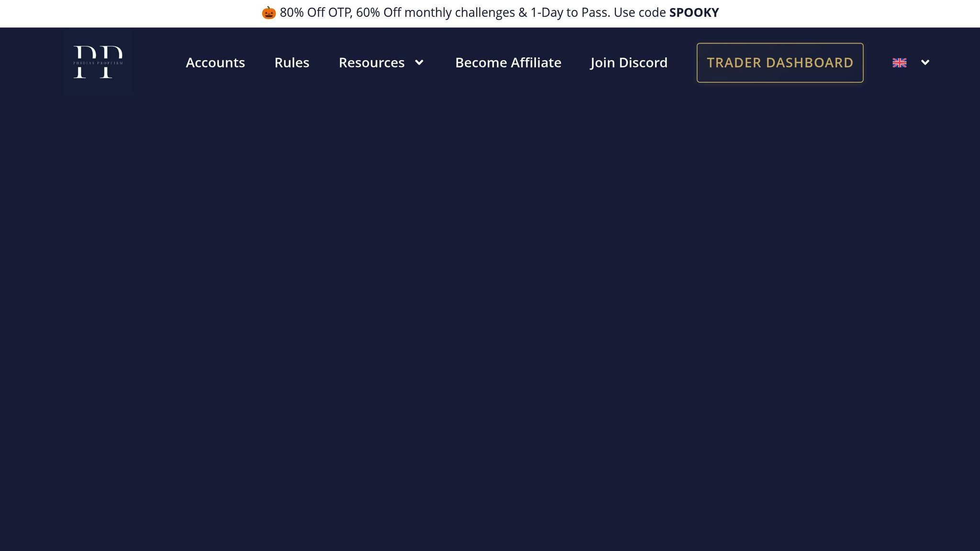Go to the Rules page
980x551 pixels.
[x=291, y=63]
